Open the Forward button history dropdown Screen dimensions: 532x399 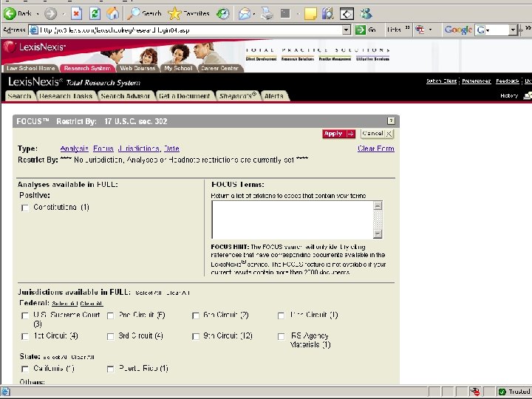pos(64,14)
